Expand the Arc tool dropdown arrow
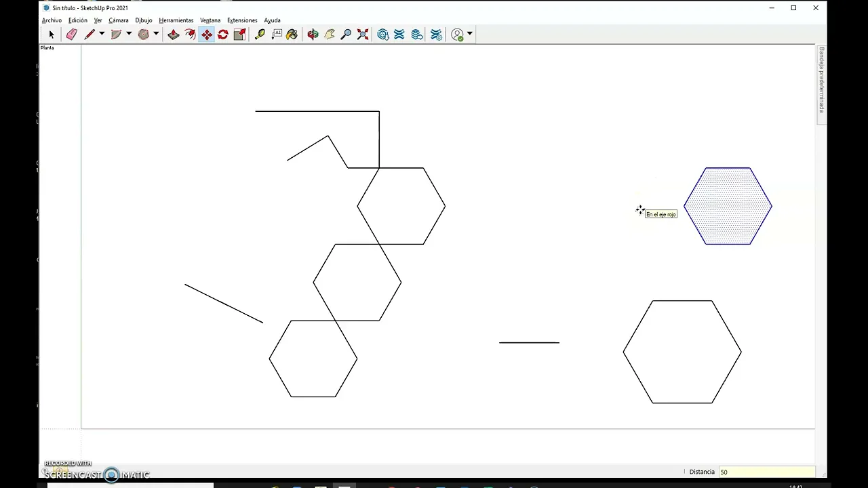Image resolution: width=868 pixels, height=488 pixels. coord(129,35)
